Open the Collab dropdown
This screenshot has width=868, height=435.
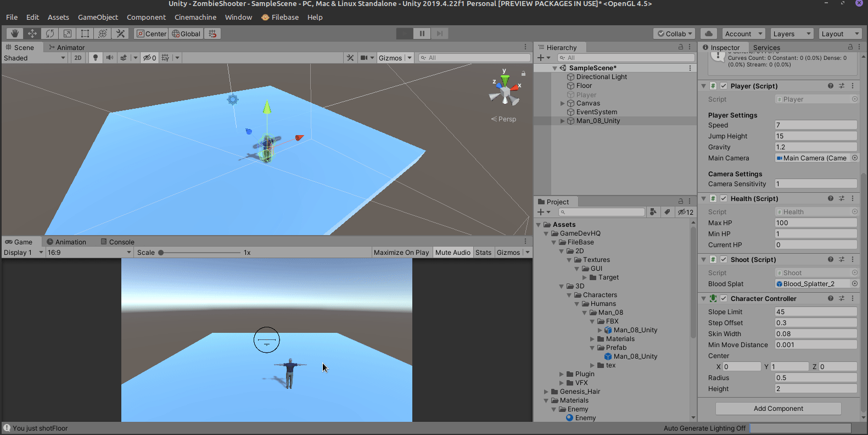coord(675,34)
